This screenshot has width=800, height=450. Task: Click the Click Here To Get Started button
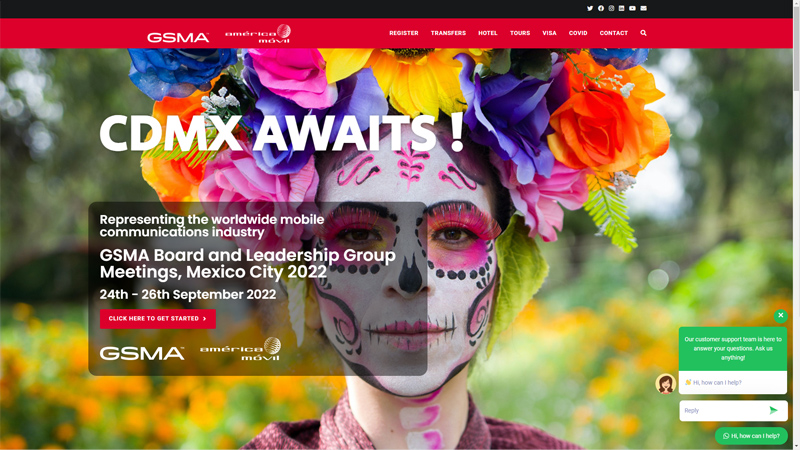point(158,318)
